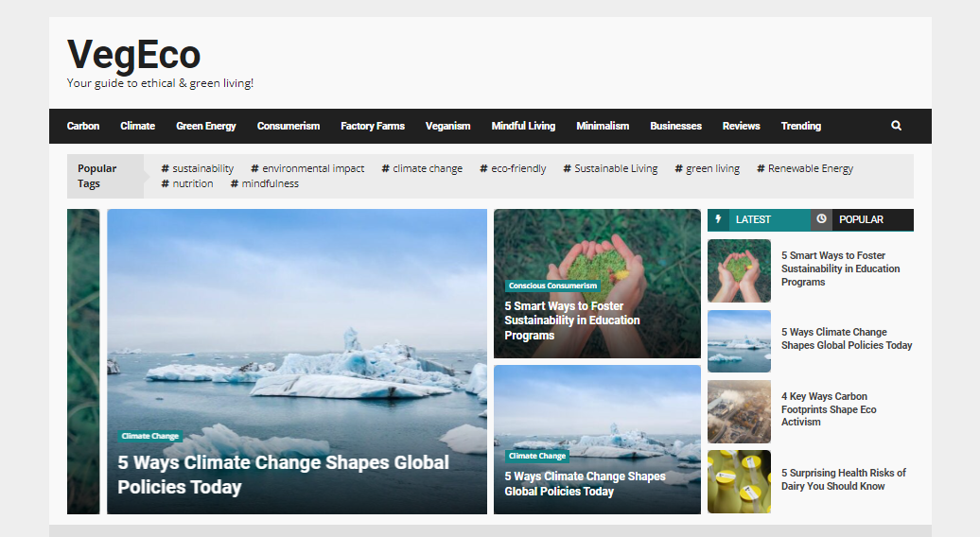Open the Veganism menu item
The height and width of the screenshot is (537, 980).
447,126
